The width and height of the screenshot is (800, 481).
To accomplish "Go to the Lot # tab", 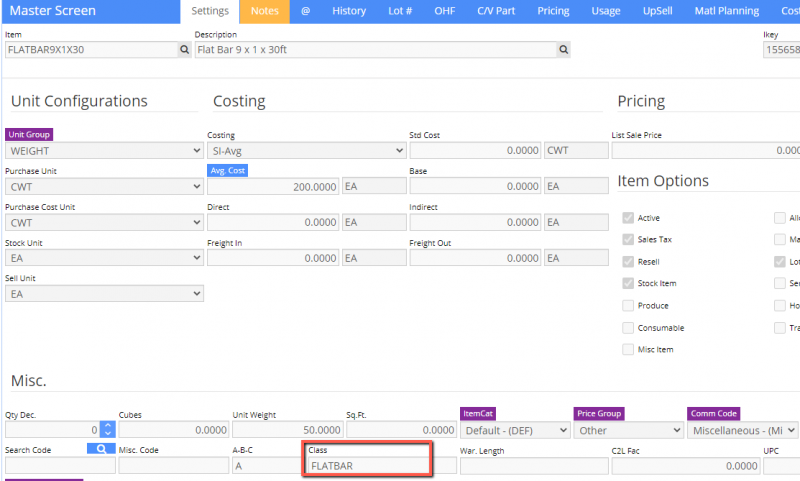I will tap(399, 11).
